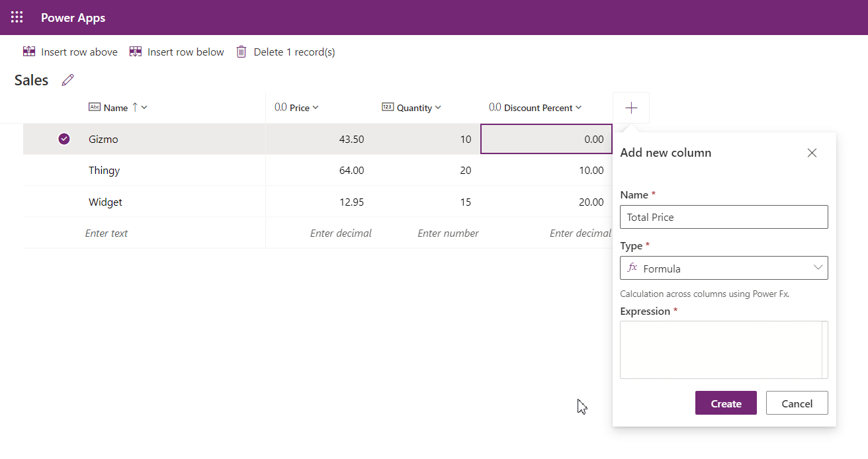Viewport: 868px width, 459px height.
Task: Open the app launcher waffle icon
Action: (x=17, y=18)
